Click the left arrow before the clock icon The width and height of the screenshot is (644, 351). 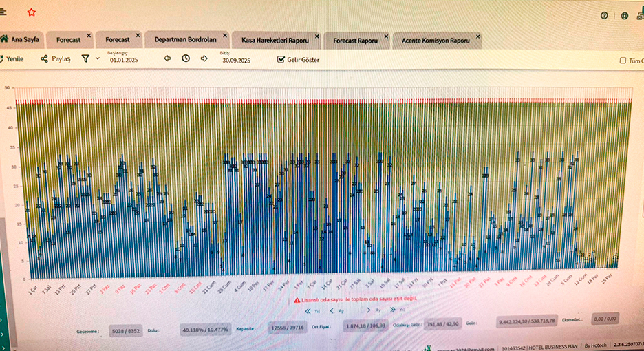click(x=167, y=59)
